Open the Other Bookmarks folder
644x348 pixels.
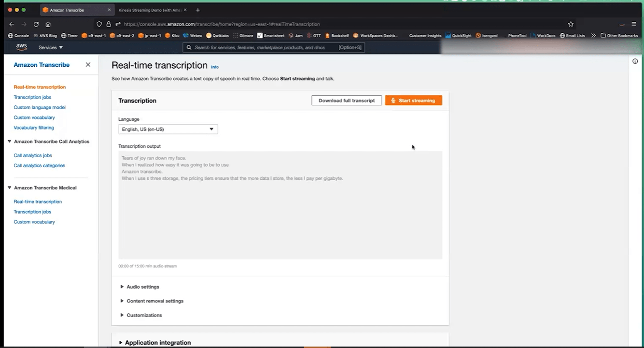pyautogui.click(x=619, y=35)
